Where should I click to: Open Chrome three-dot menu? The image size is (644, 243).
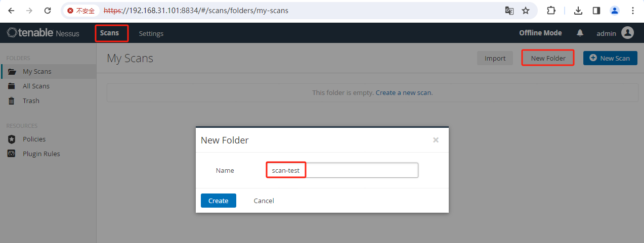(632, 10)
